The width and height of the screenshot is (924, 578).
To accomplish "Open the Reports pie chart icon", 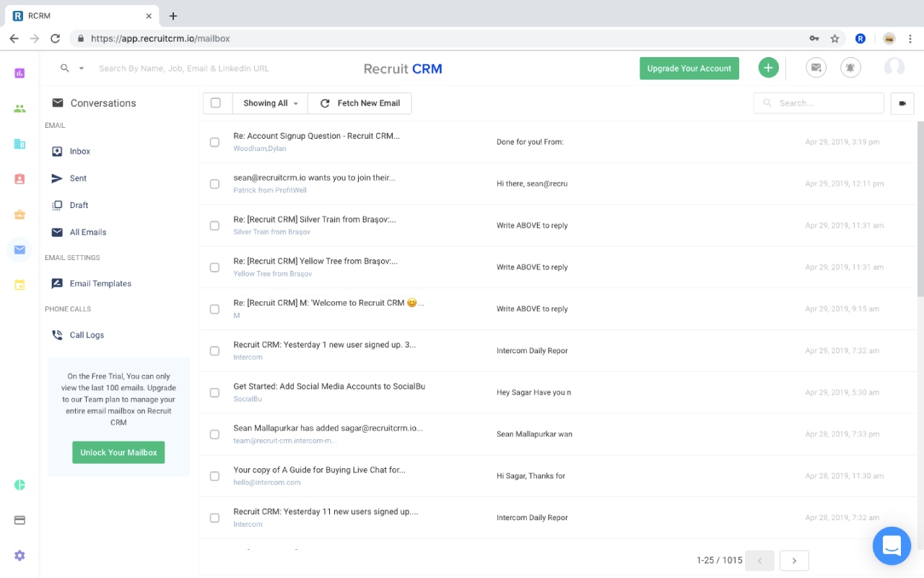I will pyautogui.click(x=19, y=485).
